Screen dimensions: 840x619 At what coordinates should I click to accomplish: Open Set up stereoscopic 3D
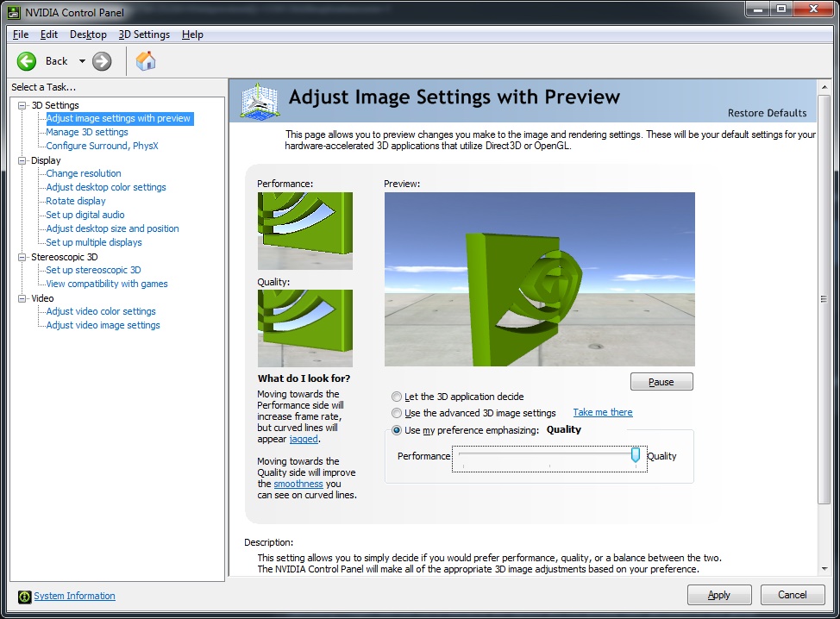tap(93, 271)
